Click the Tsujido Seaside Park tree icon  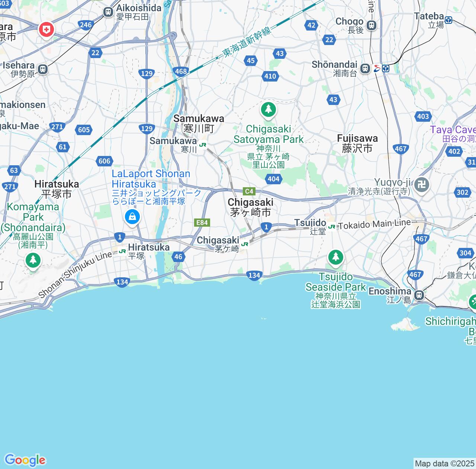tap(336, 258)
